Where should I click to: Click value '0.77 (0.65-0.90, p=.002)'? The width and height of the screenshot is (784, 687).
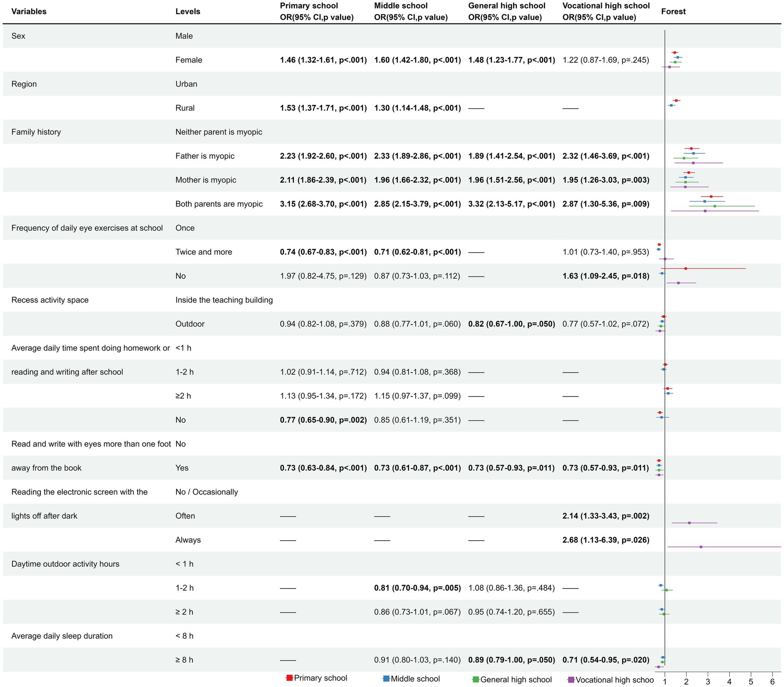click(323, 420)
